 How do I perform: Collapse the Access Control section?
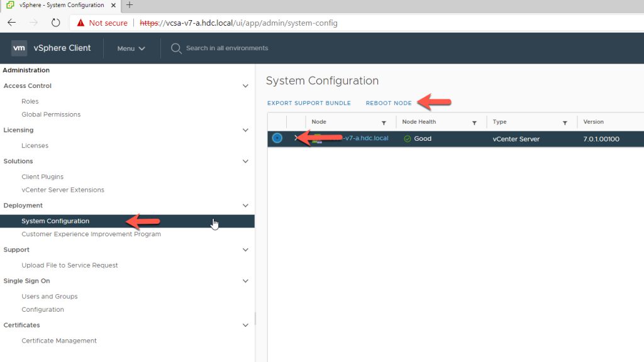tap(245, 85)
